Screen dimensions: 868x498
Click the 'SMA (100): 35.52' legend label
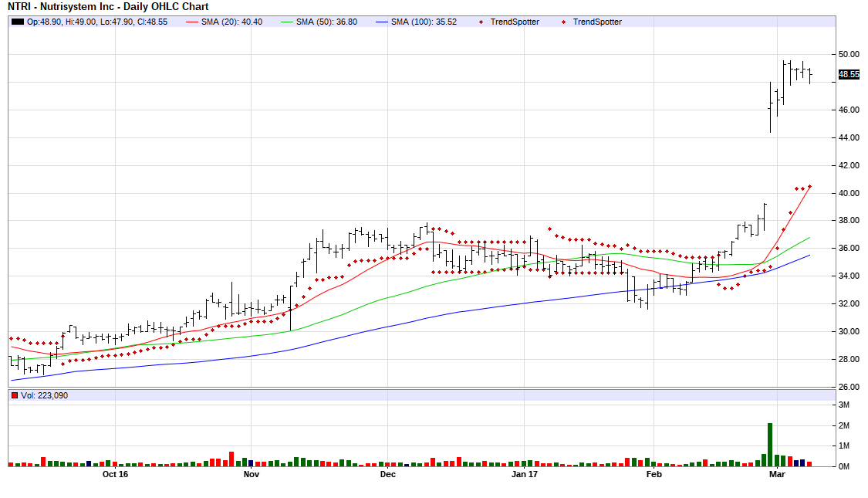[x=424, y=22]
